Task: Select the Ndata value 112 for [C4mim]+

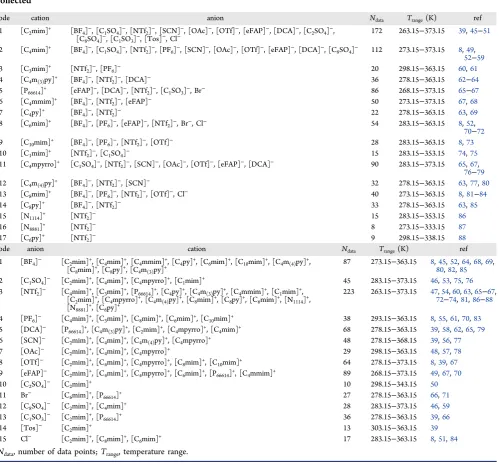Action: (x=376, y=50)
